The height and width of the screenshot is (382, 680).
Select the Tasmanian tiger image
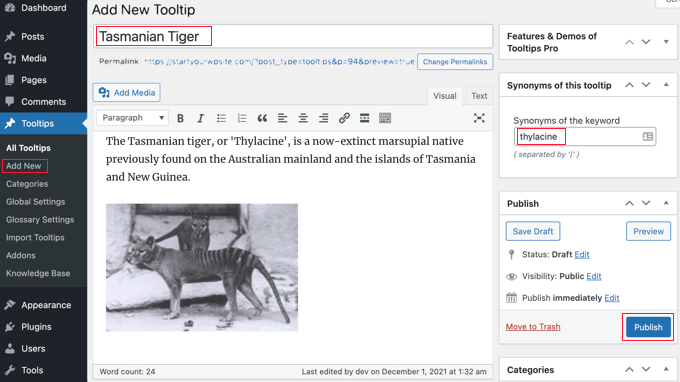pyautogui.click(x=202, y=268)
